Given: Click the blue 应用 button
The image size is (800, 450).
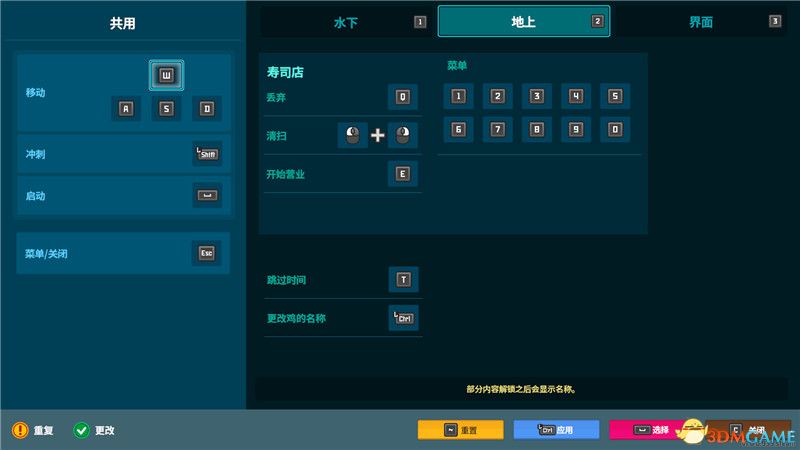Looking at the screenshot, I should pos(556,430).
